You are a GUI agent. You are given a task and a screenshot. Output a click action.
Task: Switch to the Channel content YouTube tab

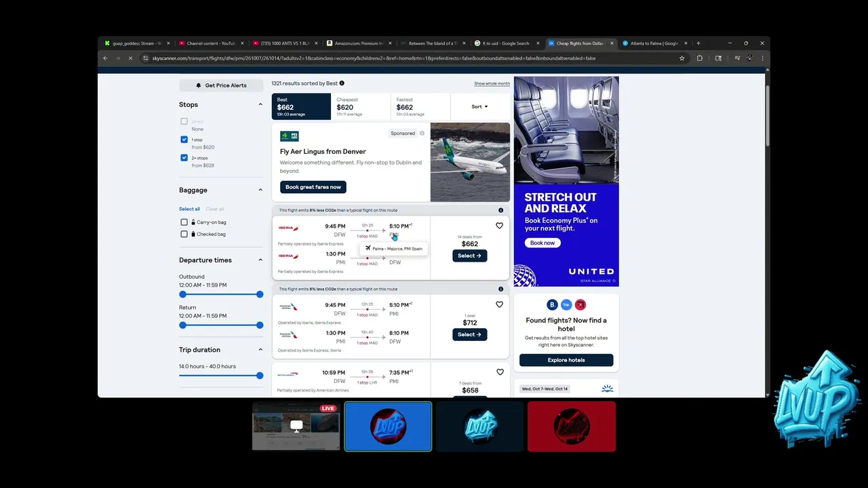point(211,43)
